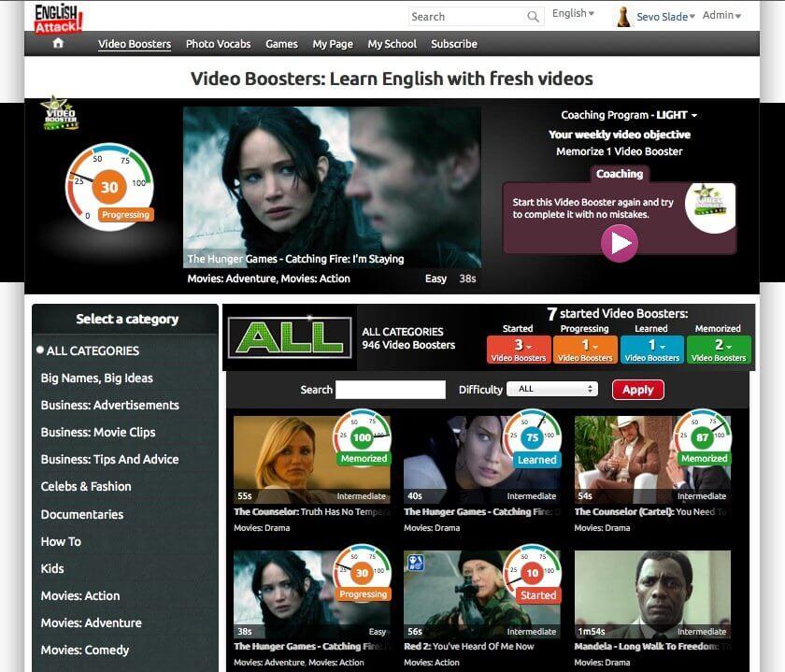The image size is (785, 672).
Task: Select Business: Tips And Advice category
Action: [109, 459]
